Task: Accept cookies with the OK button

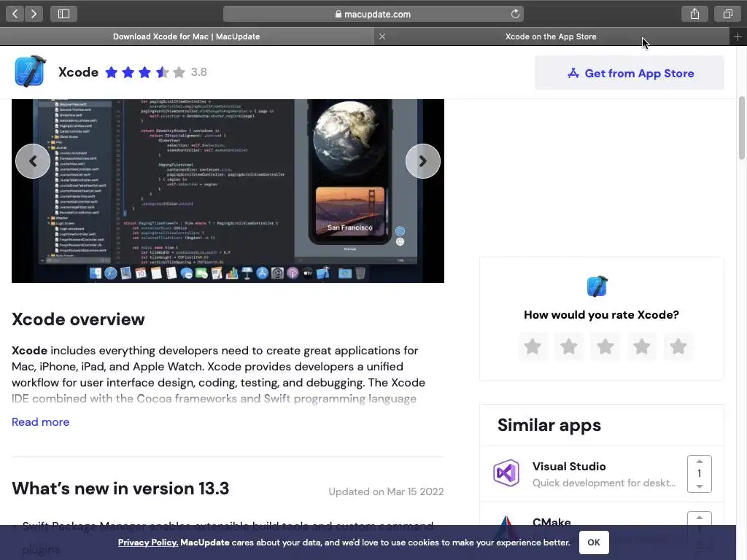Action: (x=594, y=542)
